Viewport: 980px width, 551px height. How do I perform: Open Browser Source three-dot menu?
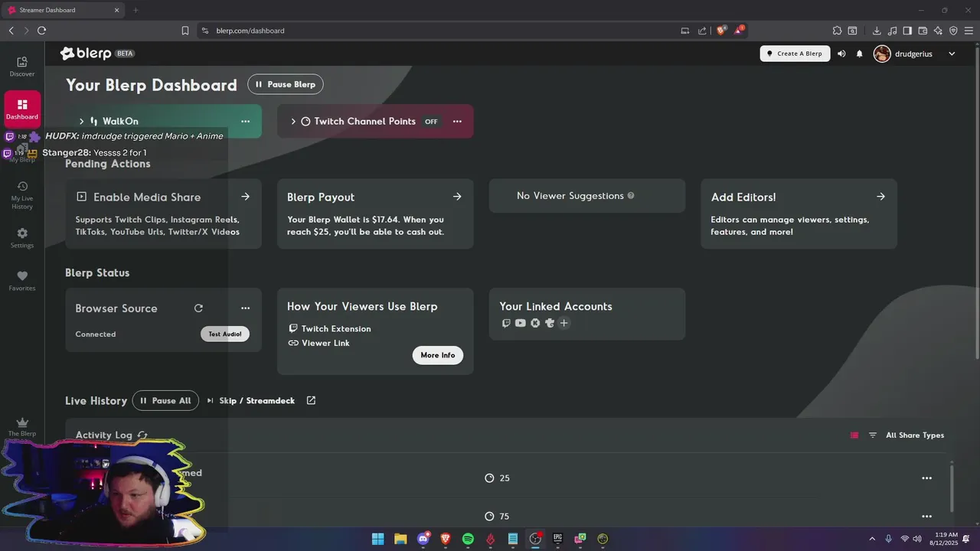(245, 308)
